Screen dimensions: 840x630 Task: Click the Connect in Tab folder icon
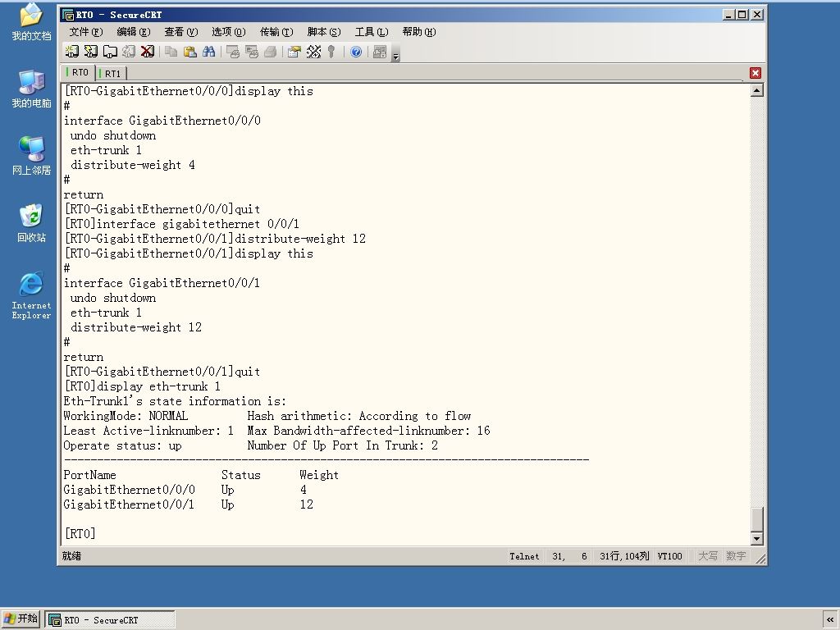110,52
